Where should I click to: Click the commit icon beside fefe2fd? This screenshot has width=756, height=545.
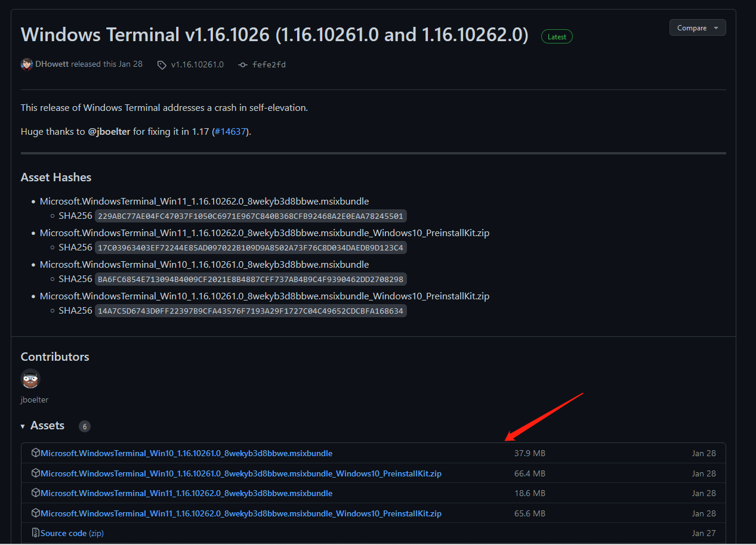point(243,64)
